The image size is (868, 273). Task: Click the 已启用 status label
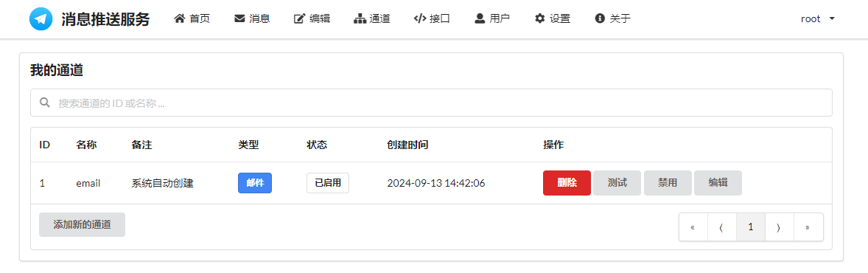pyautogui.click(x=328, y=183)
